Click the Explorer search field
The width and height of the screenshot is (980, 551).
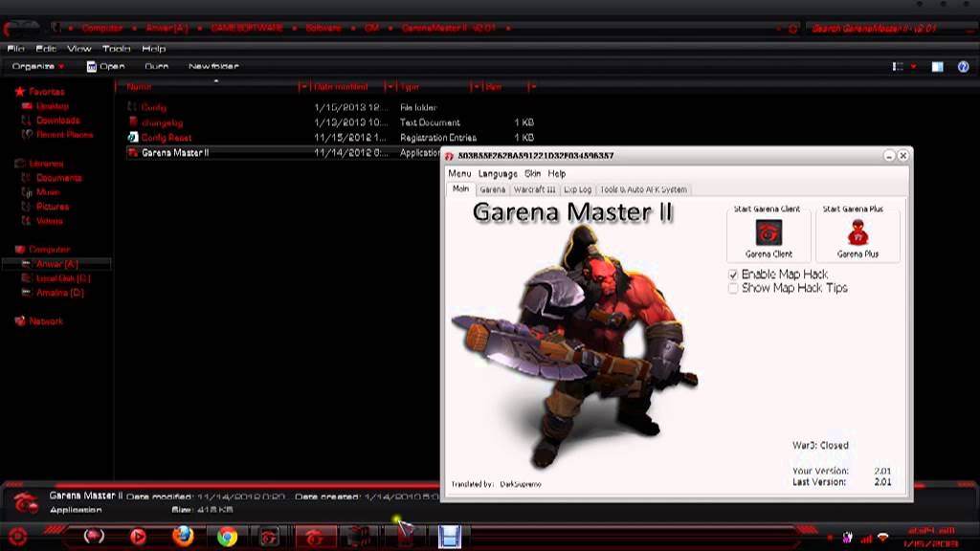pos(891,29)
